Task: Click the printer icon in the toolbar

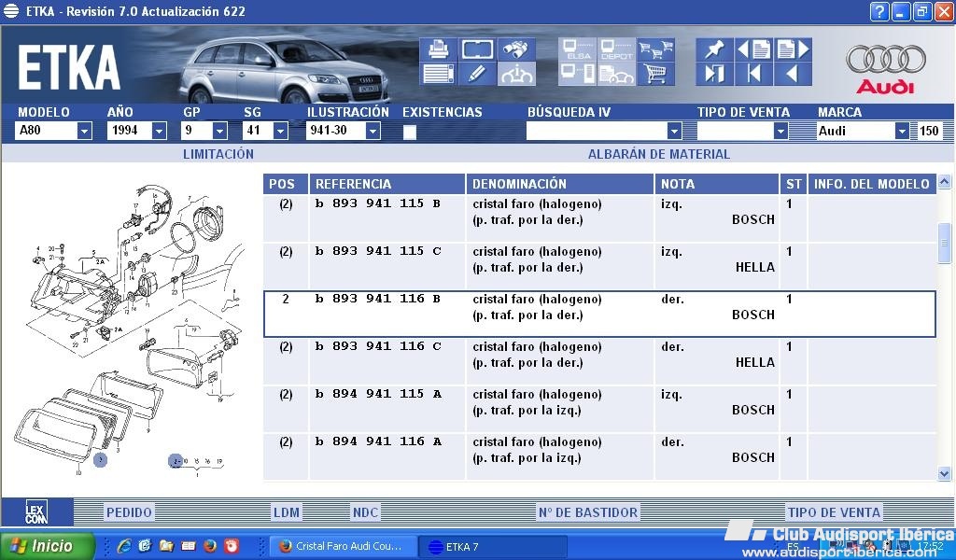Action: (x=438, y=49)
